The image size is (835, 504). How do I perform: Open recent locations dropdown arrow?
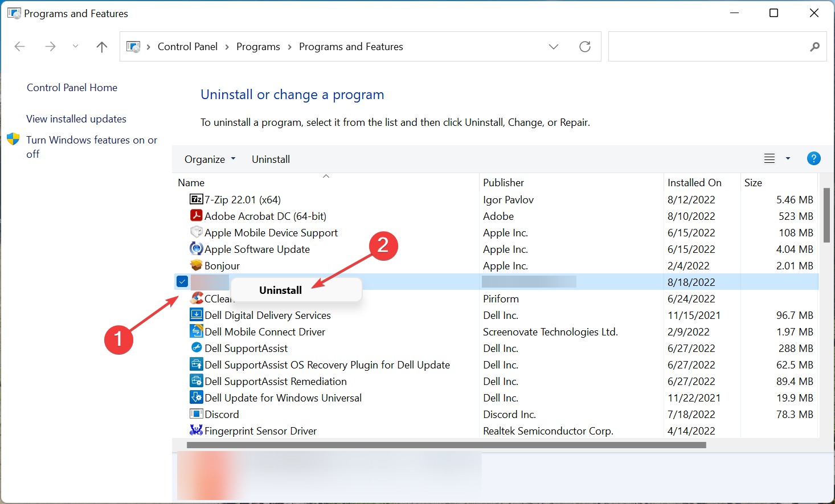[75, 47]
